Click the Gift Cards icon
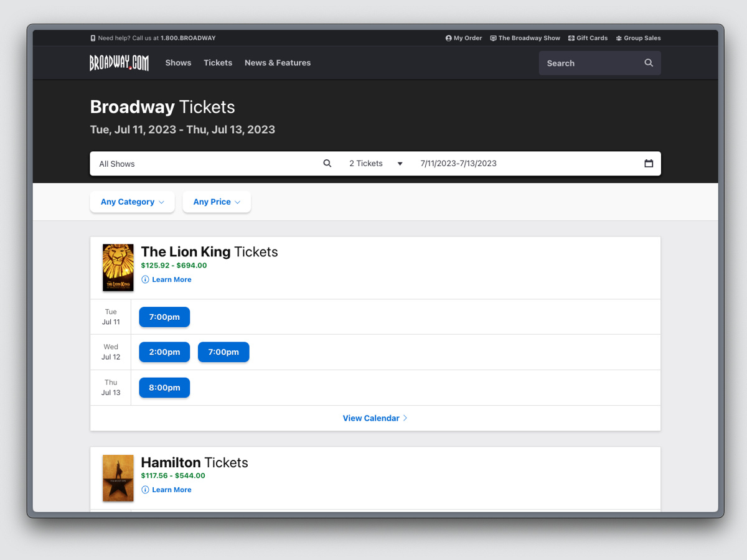 (x=571, y=38)
